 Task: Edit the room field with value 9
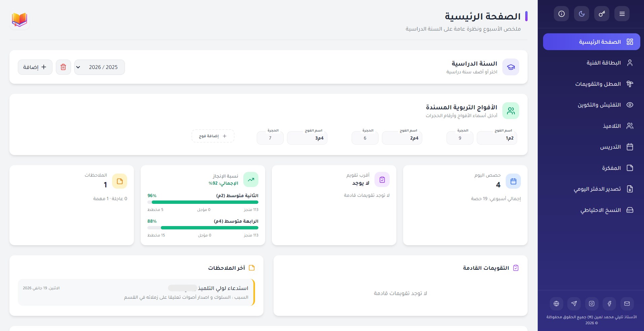tap(460, 138)
